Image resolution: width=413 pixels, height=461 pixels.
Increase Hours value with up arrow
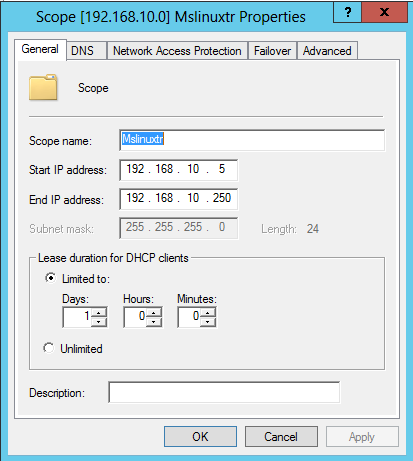coord(154,313)
